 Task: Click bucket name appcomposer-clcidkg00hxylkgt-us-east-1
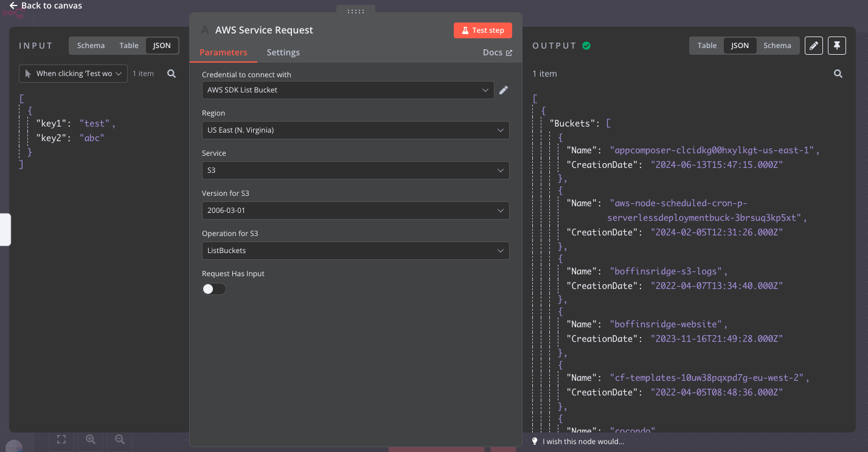(712, 150)
